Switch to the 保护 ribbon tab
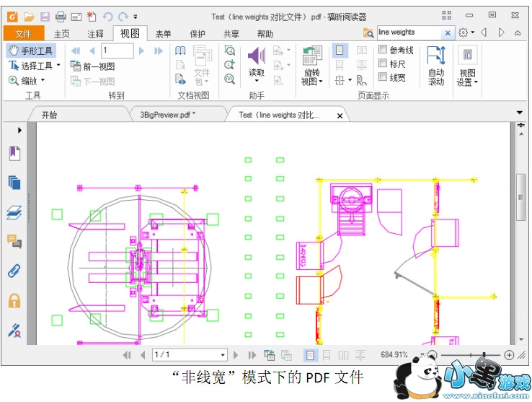This screenshot has height=402, width=532. click(x=197, y=34)
